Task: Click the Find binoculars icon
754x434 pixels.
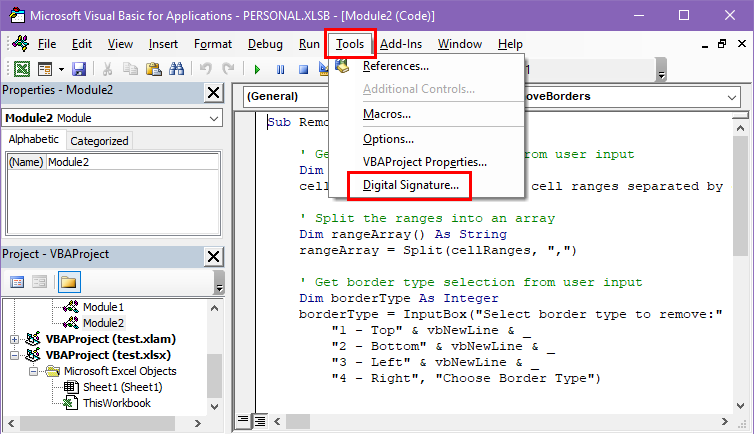Action: (176, 69)
